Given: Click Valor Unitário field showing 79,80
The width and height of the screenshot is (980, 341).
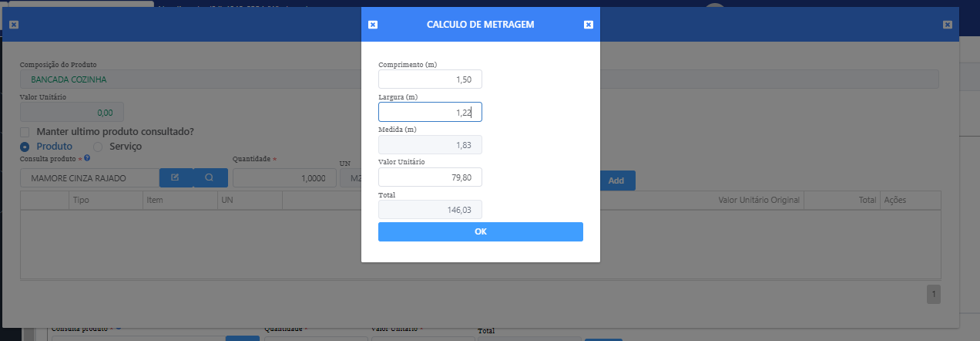Looking at the screenshot, I should 430,177.
